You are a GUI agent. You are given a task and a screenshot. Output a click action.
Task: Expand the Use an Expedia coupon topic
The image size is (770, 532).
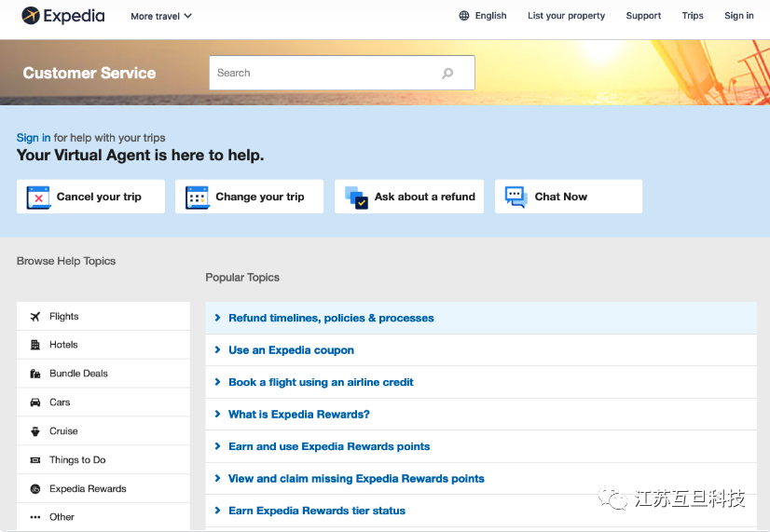coord(291,350)
